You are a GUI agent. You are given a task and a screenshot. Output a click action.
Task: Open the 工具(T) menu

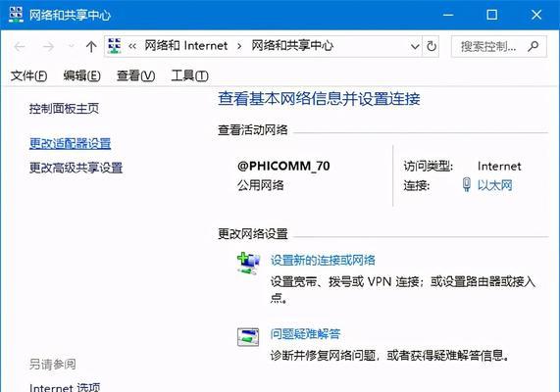click(189, 75)
